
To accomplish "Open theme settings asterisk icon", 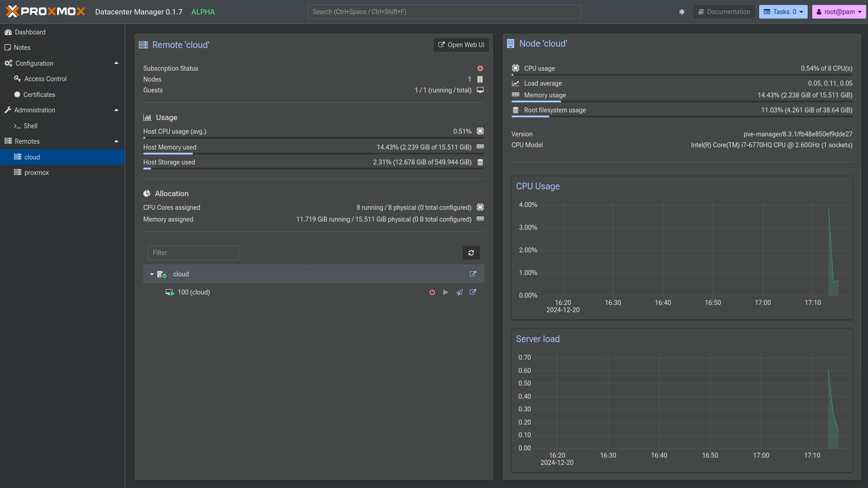I will (682, 12).
